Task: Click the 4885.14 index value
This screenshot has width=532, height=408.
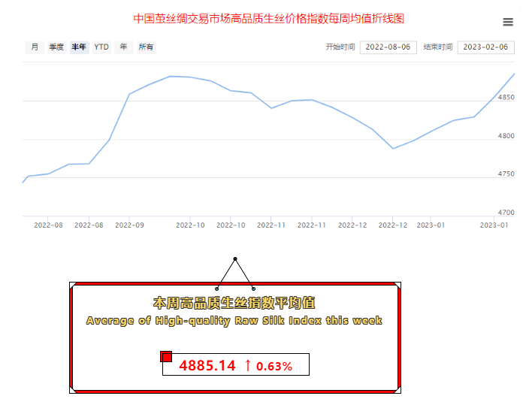Action: pos(207,366)
